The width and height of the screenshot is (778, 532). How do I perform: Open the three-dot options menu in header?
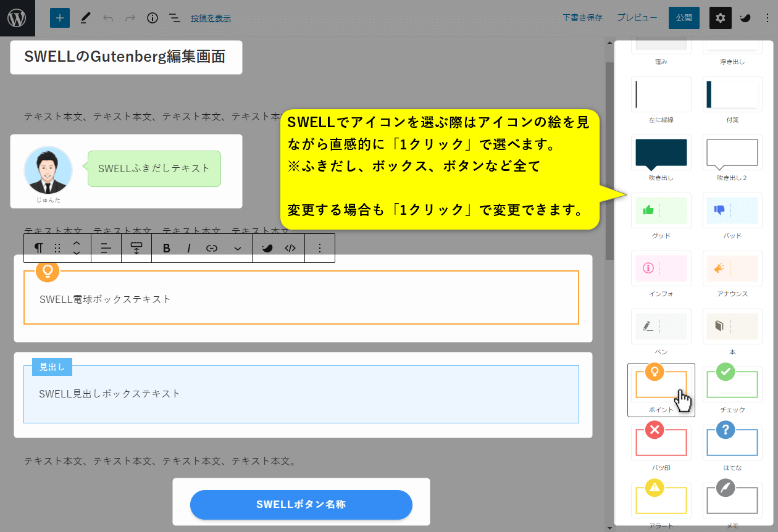(766, 18)
